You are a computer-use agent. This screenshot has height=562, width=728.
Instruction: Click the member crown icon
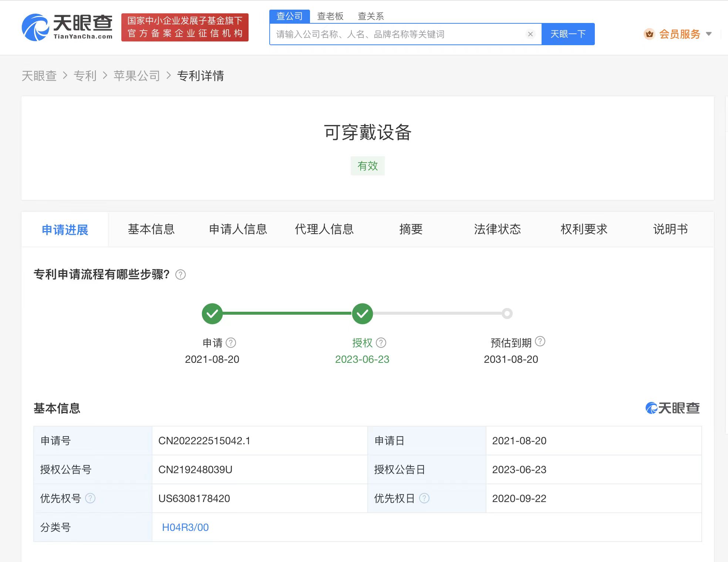point(649,34)
